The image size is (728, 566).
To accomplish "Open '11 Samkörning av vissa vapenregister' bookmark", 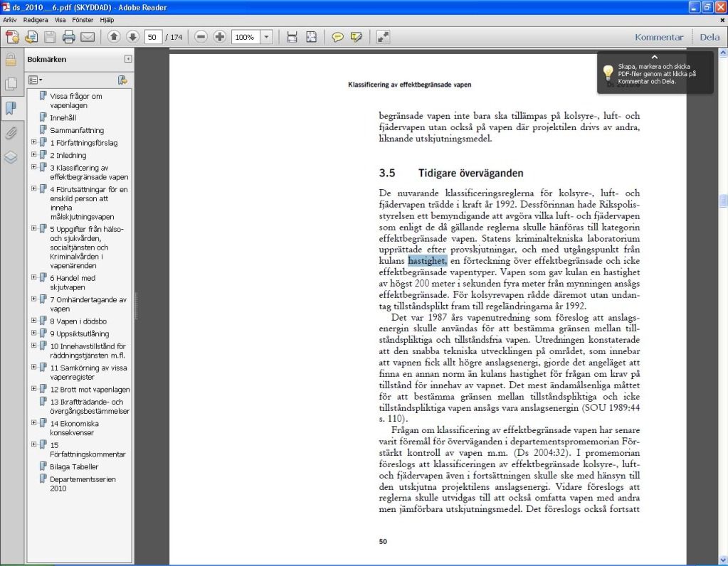I will [89, 372].
